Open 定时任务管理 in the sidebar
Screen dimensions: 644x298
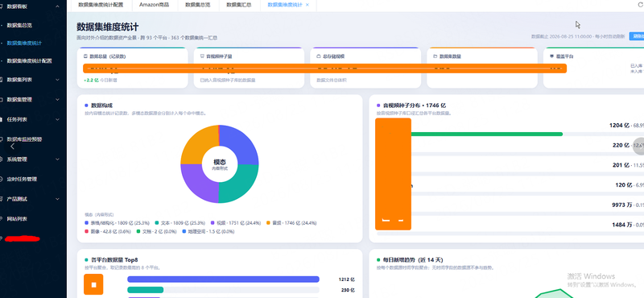click(22, 180)
